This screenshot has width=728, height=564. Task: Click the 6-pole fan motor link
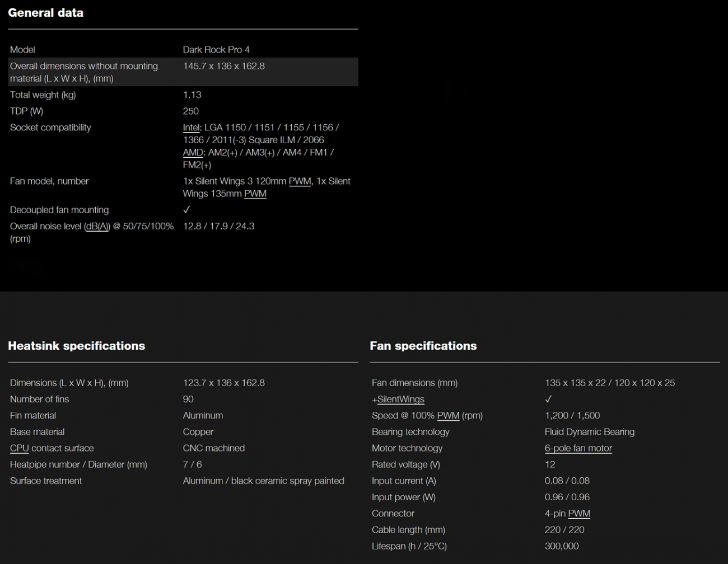(x=578, y=448)
